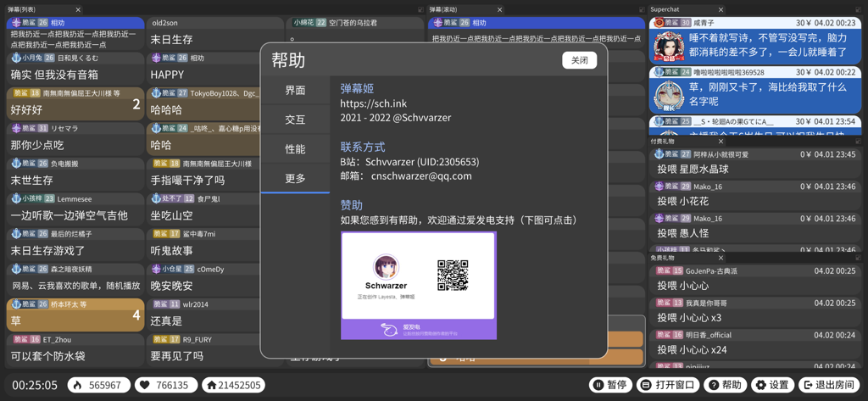
Task: Click the pop-out icon of Superchat panel
Action: click(x=858, y=9)
